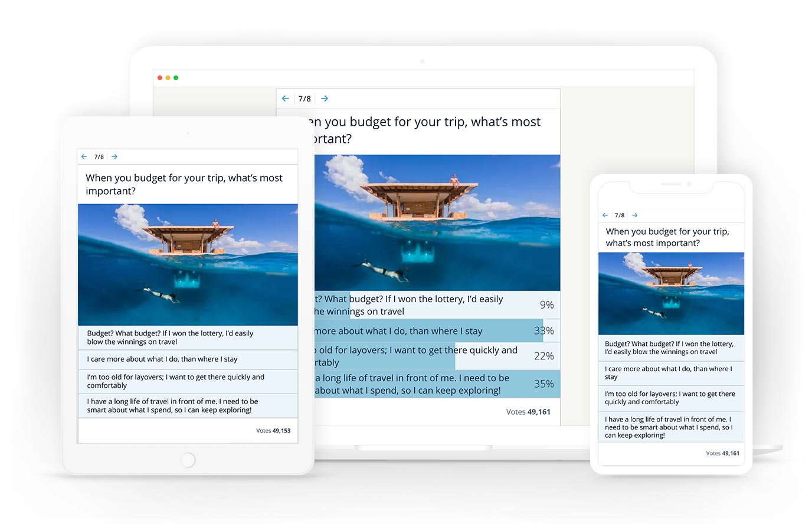
Task: Click the 22% layovers result bar on the laptop
Action: click(x=437, y=356)
